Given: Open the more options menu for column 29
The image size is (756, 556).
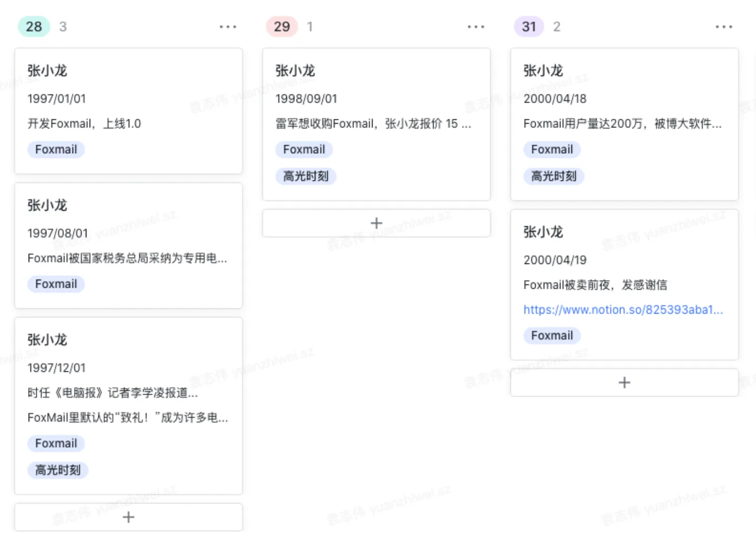Looking at the screenshot, I should tap(476, 26).
